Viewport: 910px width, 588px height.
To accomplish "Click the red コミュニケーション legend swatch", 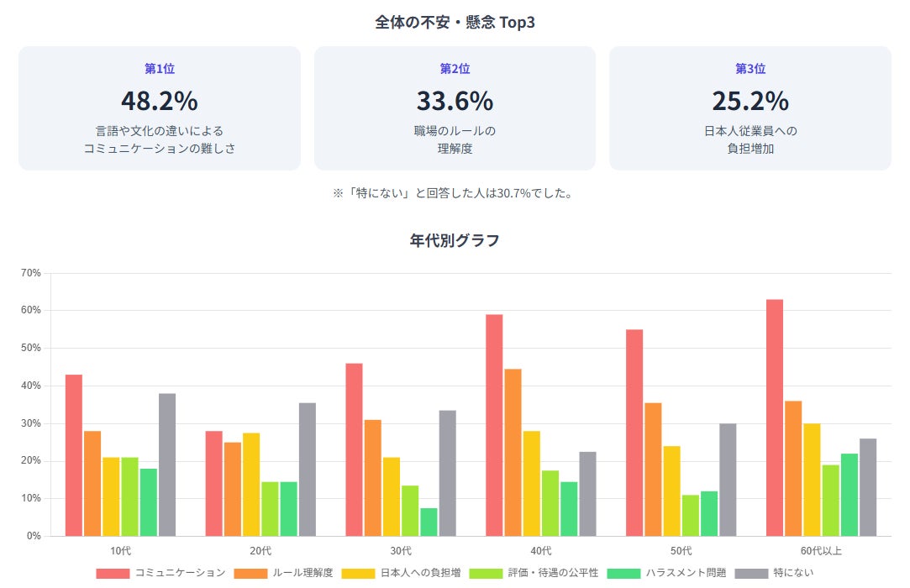I will click(113, 573).
